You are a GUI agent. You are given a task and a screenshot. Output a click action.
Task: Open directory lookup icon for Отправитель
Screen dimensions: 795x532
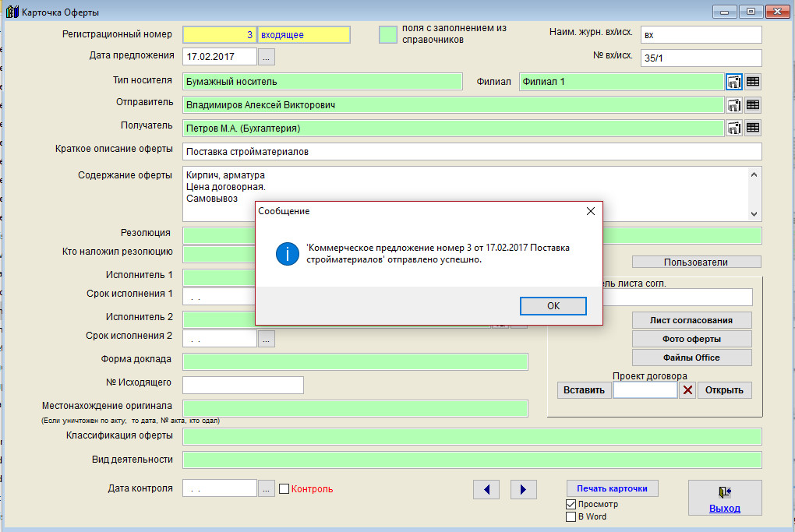(733, 105)
